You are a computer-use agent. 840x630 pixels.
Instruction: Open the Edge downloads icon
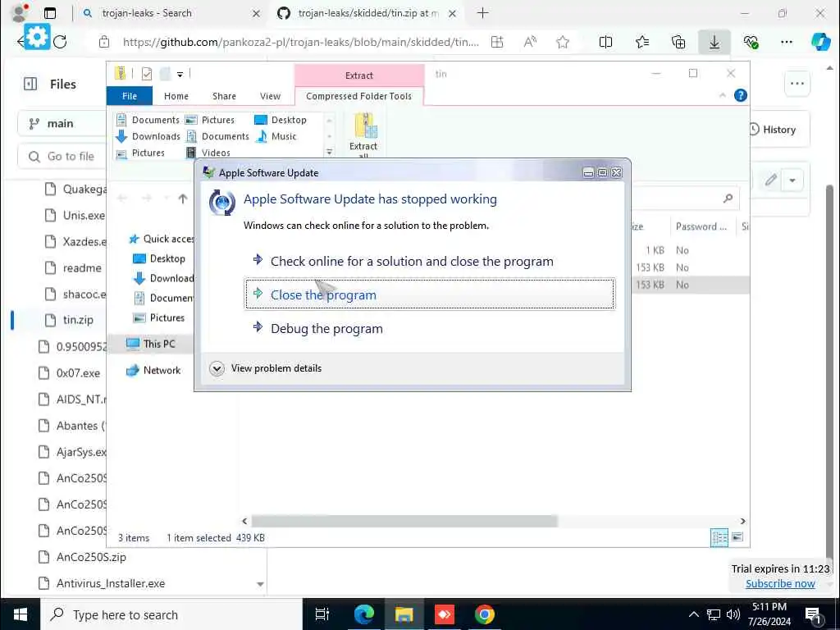(x=714, y=42)
